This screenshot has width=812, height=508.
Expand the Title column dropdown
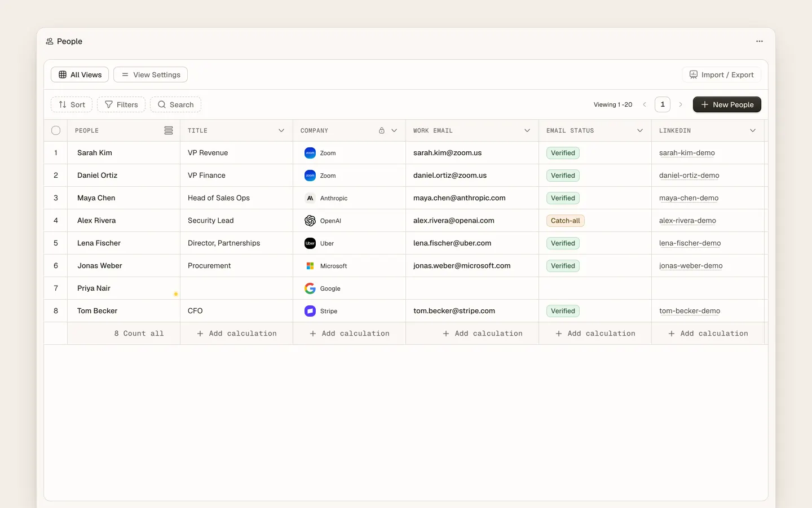pos(281,130)
